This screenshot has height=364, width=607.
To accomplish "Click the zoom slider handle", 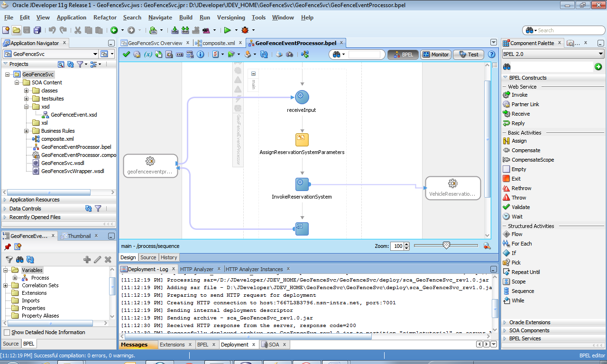I will coord(446,245).
